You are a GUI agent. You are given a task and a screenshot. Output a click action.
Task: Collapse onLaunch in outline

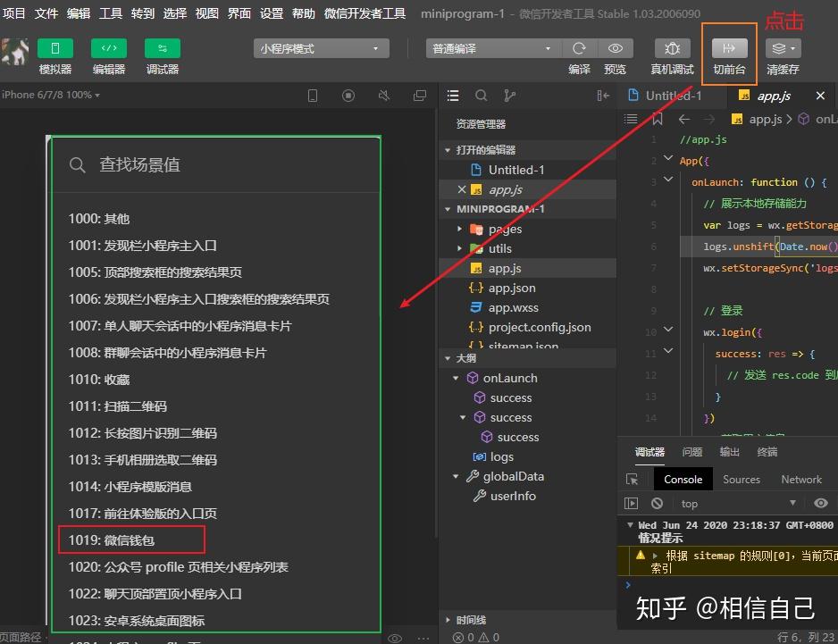456,378
